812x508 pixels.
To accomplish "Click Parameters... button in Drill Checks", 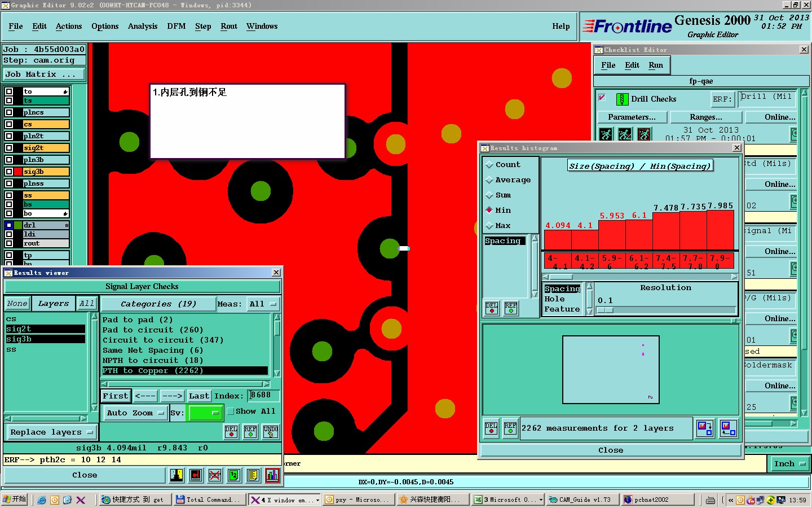I will tap(632, 117).
